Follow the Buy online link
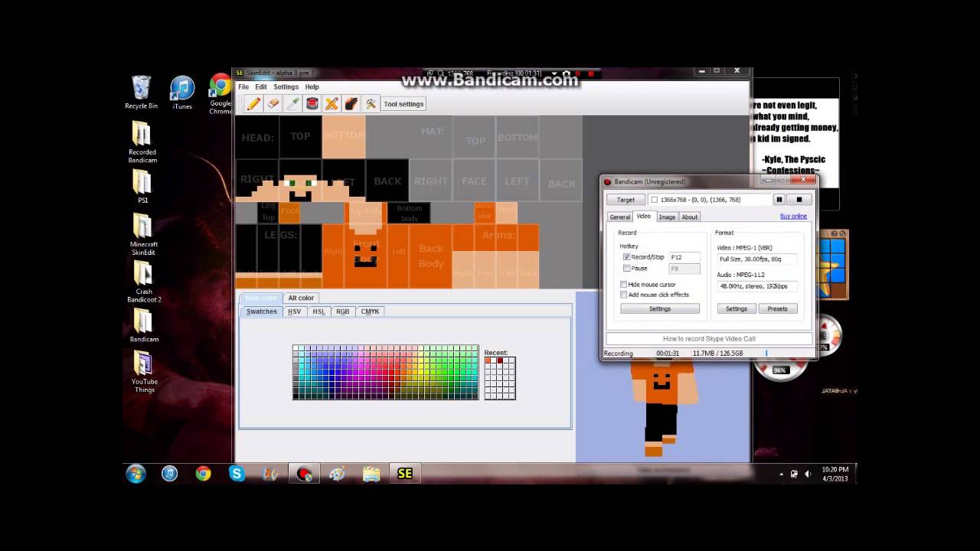Screen dimensions: 980x551 click(793, 217)
